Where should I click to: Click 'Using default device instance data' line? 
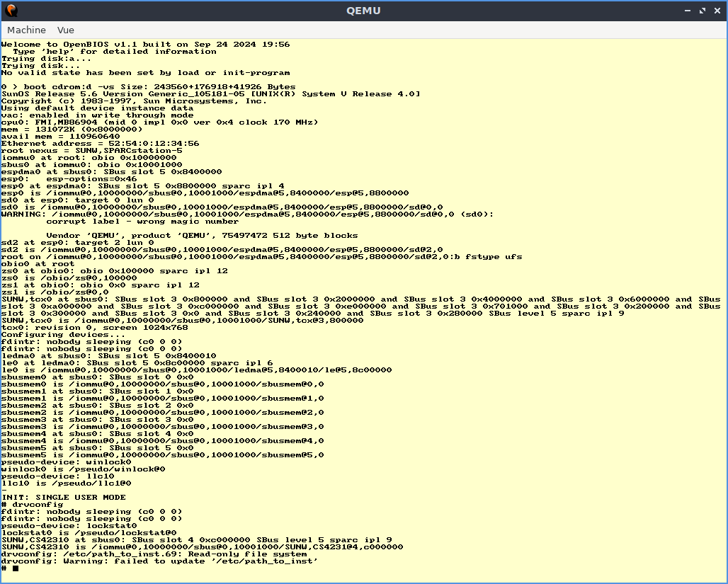[x=98, y=108]
